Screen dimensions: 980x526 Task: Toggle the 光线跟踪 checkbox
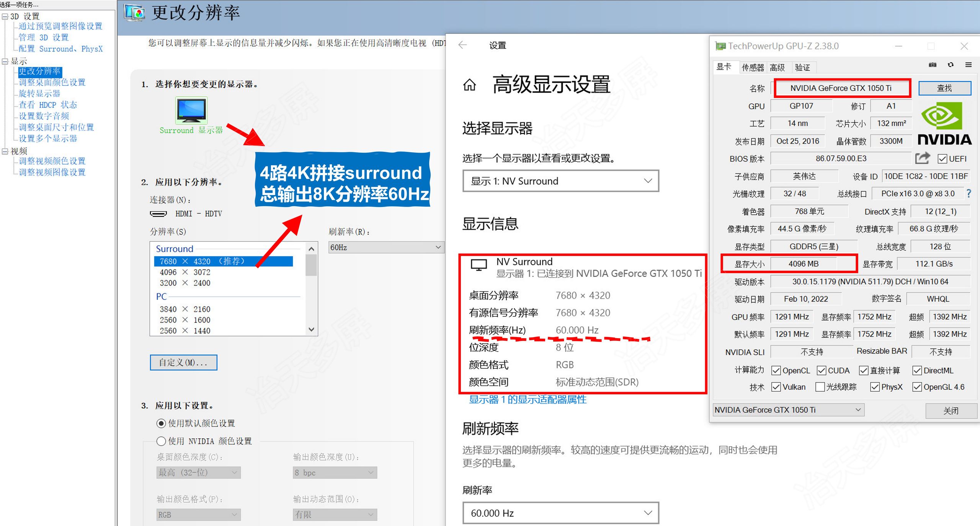point(820,387)
